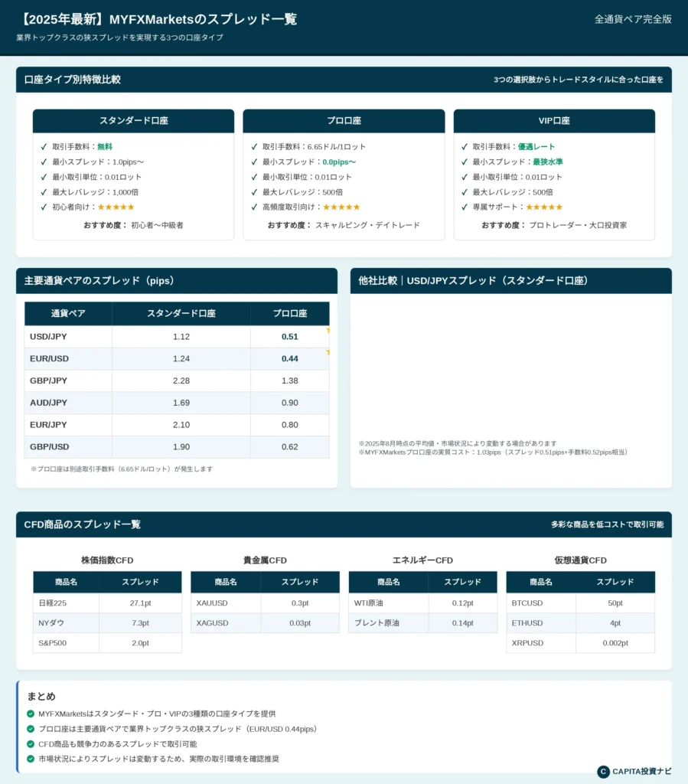This screenshot has width=688, height=784.
Task: Click the WTI原油 product row
Action: coord(422,603)
